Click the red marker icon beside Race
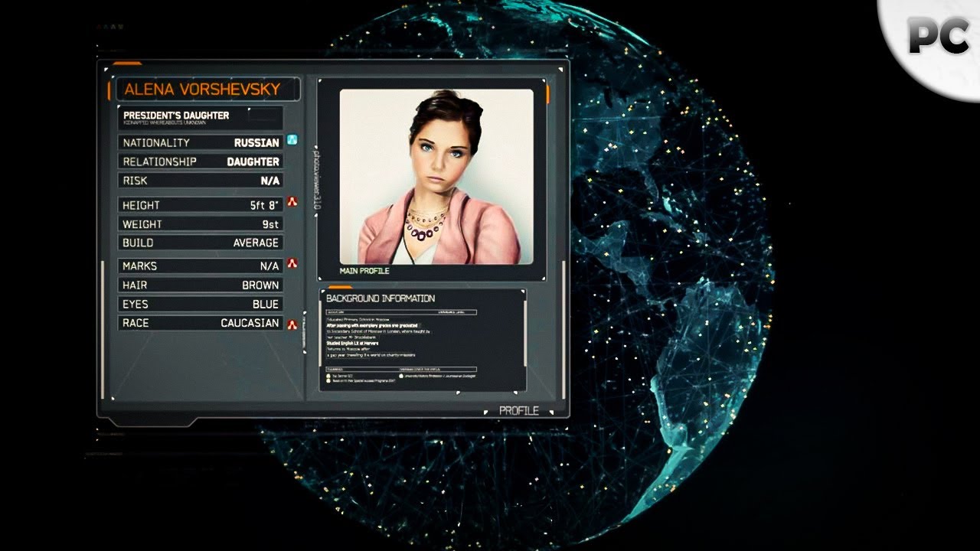 (292, 324)
